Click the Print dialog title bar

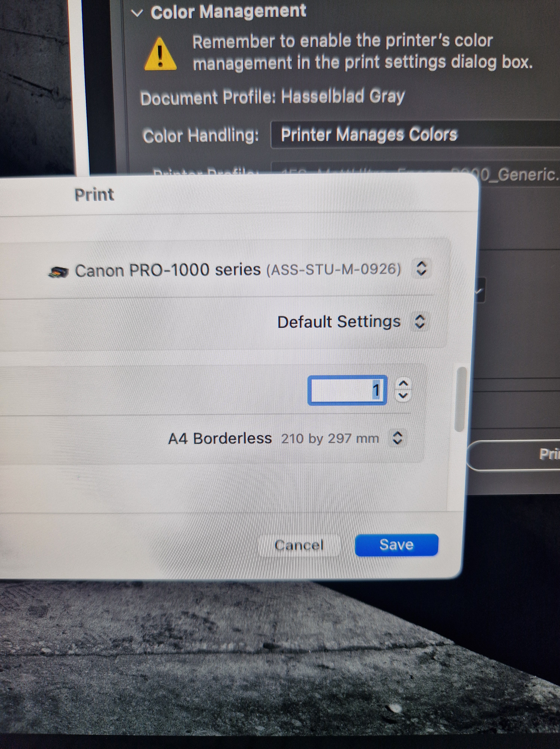pos(94,195)
